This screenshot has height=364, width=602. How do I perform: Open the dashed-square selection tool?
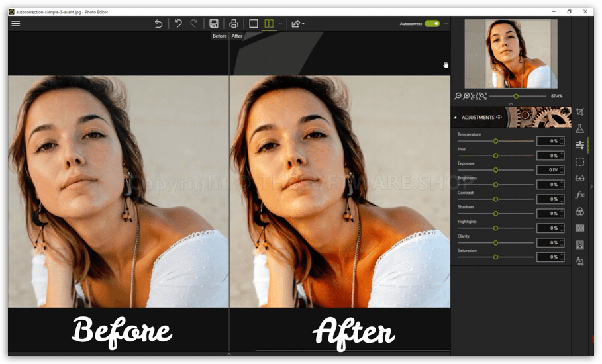[x=579, y=162]
